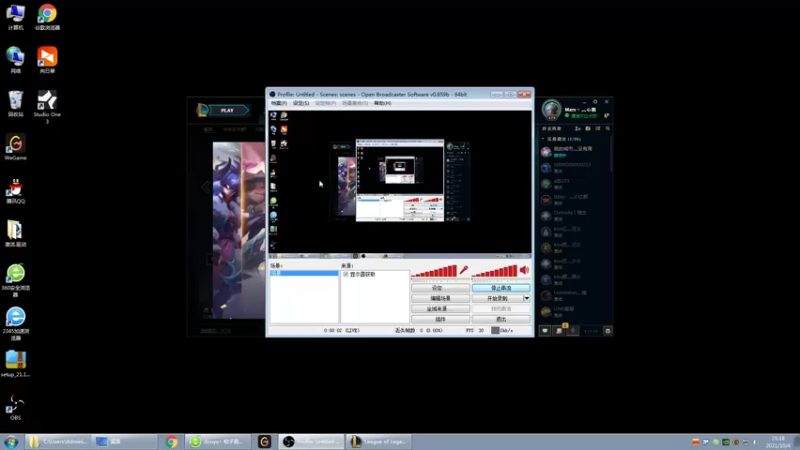Click the OBS preview display area
Screen dimensions: 800x450
click(x=400, y=184)
